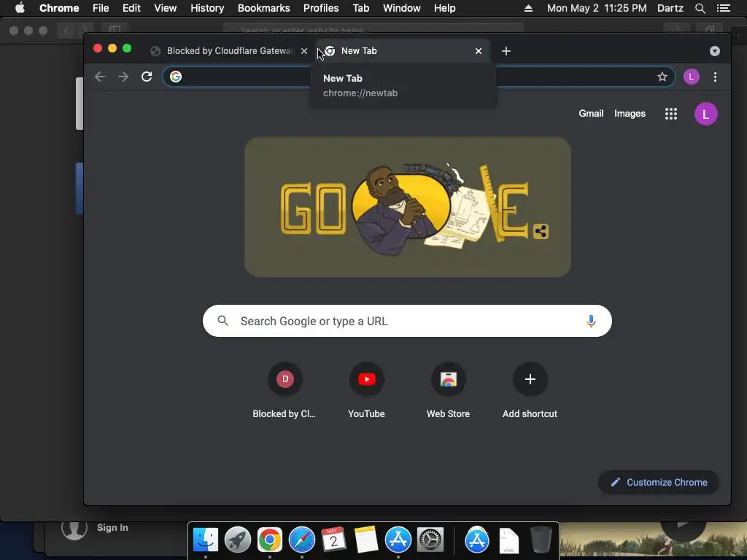Open Trash in the Dock

[x=541, y=540]
